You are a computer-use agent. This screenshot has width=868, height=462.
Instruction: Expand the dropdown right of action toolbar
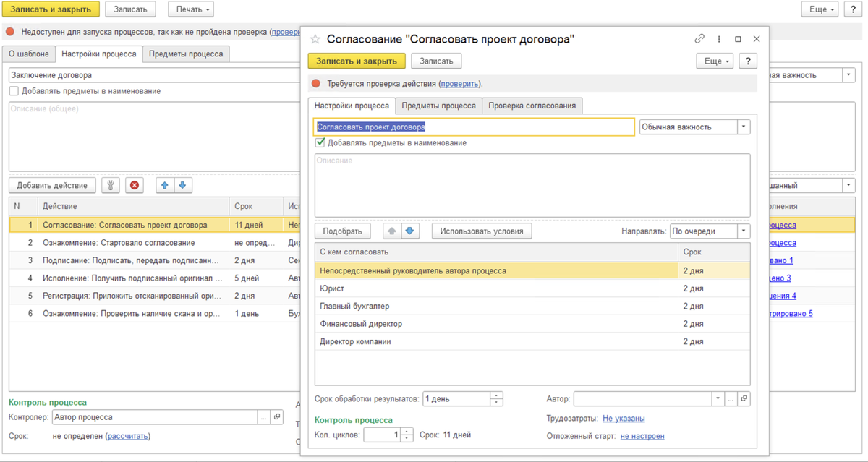[848, 185]
